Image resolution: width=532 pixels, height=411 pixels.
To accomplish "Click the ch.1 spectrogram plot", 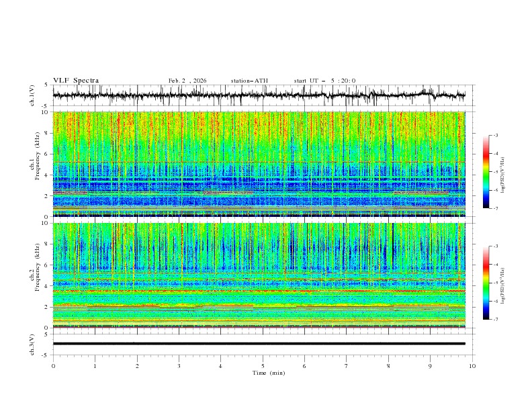I will tap(259, 164).
